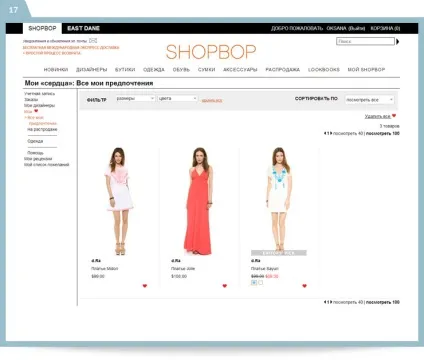Open the БУТИКИ menu
This screenshot has height=360, width=424.
(125, 70)
